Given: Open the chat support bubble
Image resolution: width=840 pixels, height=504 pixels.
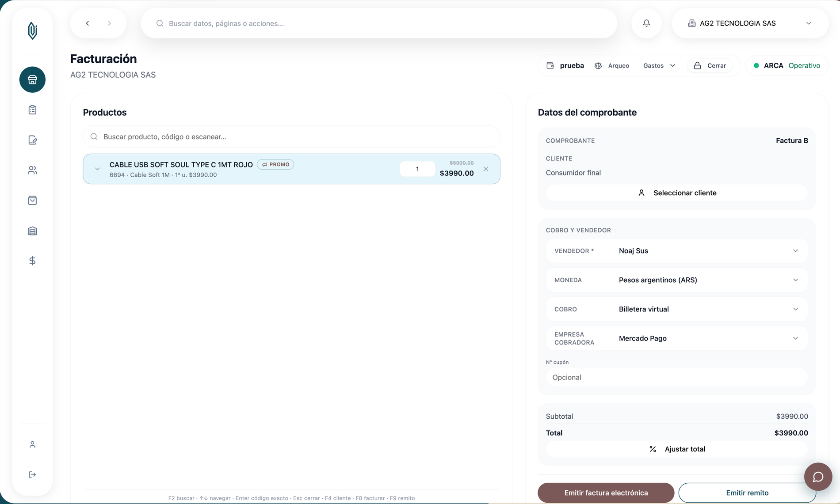Looking at the screenshot, I should [x=818, y=477].
